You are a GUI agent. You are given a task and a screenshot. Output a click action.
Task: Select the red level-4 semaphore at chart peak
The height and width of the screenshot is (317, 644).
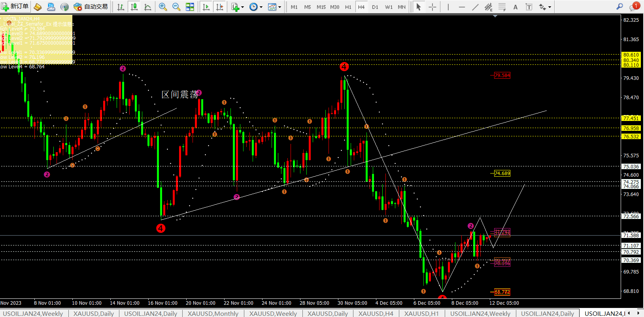tap(344, 66)
